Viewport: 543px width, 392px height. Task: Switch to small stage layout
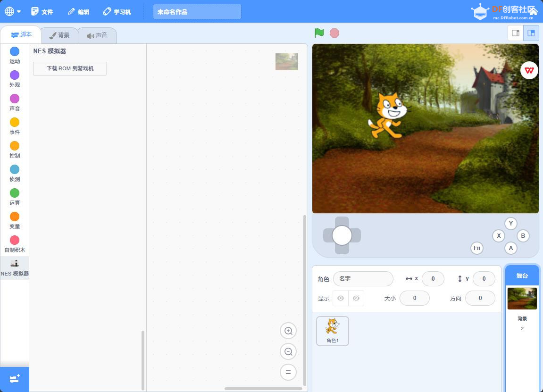516,33
